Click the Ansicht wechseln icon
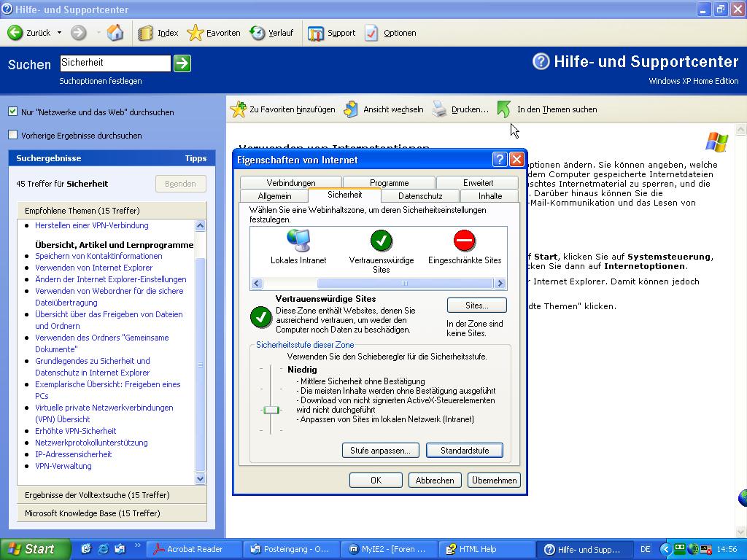 click(351, 109)
